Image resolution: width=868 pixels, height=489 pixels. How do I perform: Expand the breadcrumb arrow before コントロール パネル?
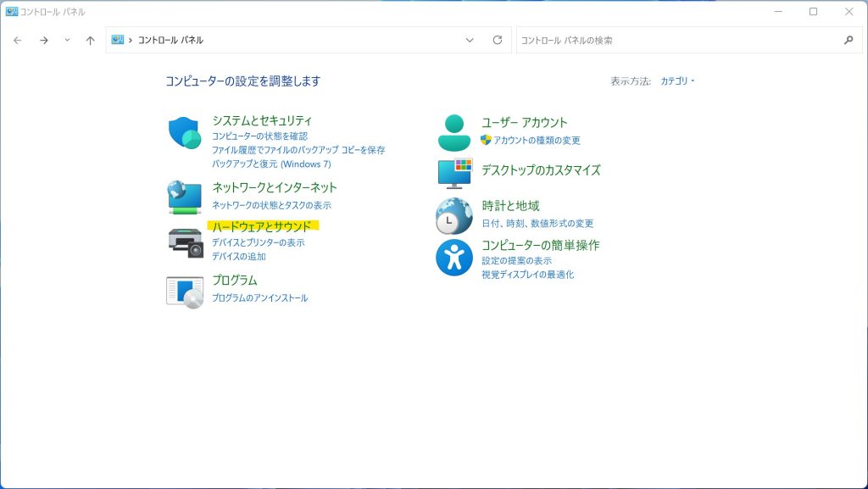[x=130, y=41]
